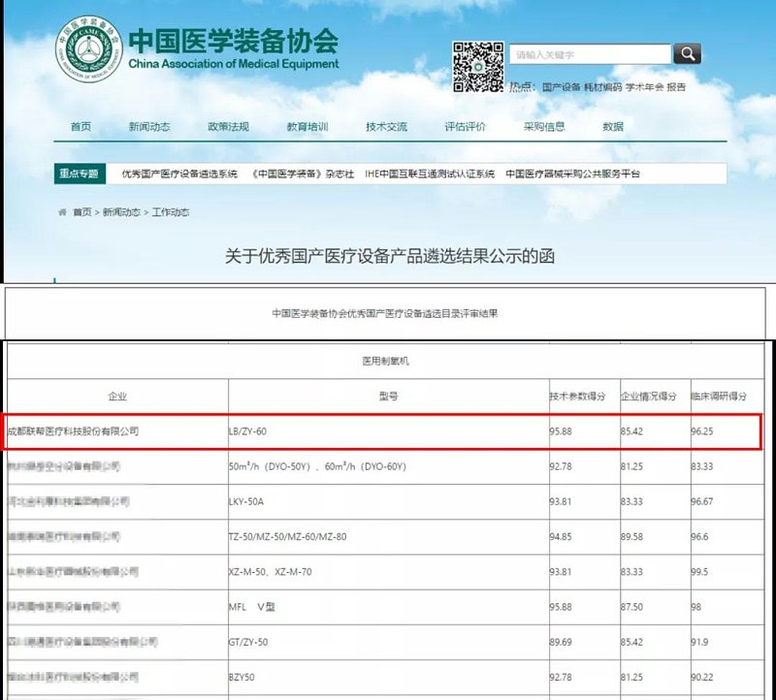The image size is (776, 700).
Task: Open the 采购信息 navigation menu item
Action: pos(544,127)
